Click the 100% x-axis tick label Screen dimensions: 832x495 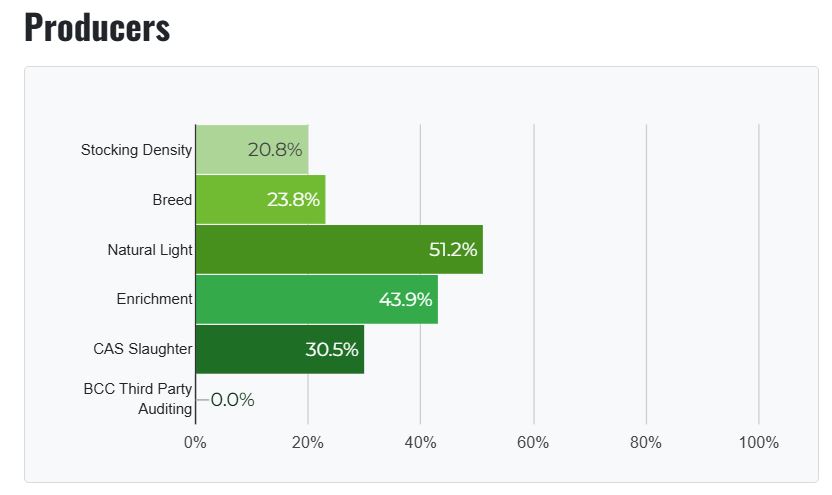click(758, 443)
